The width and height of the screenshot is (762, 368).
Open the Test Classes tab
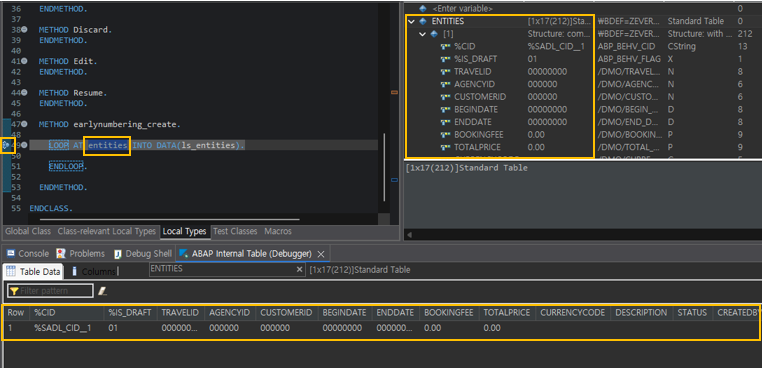(x=236, y=231)
